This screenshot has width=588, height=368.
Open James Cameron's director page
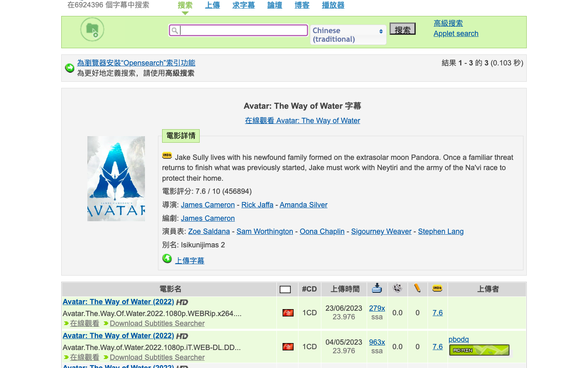point(207,204)
